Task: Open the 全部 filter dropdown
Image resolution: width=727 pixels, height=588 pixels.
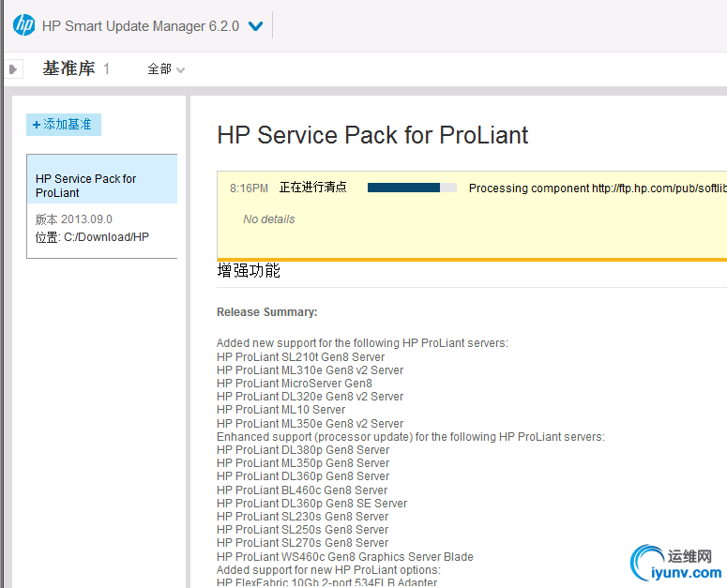Action: [166, 69]
